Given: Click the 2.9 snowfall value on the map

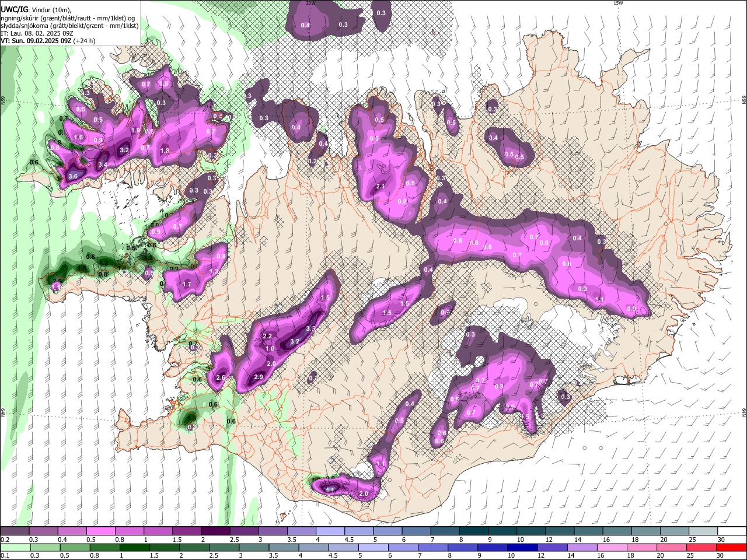Looking at the screenshot, I should click(260, 378).
